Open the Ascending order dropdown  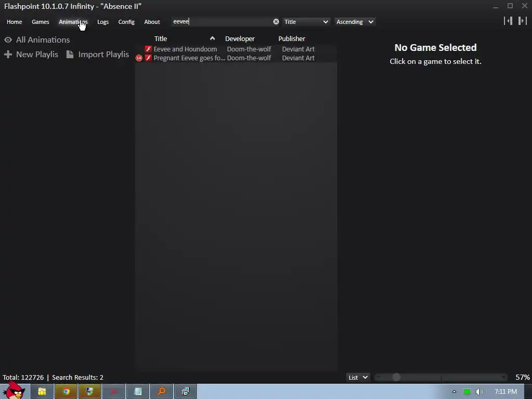tap(354, 22)
